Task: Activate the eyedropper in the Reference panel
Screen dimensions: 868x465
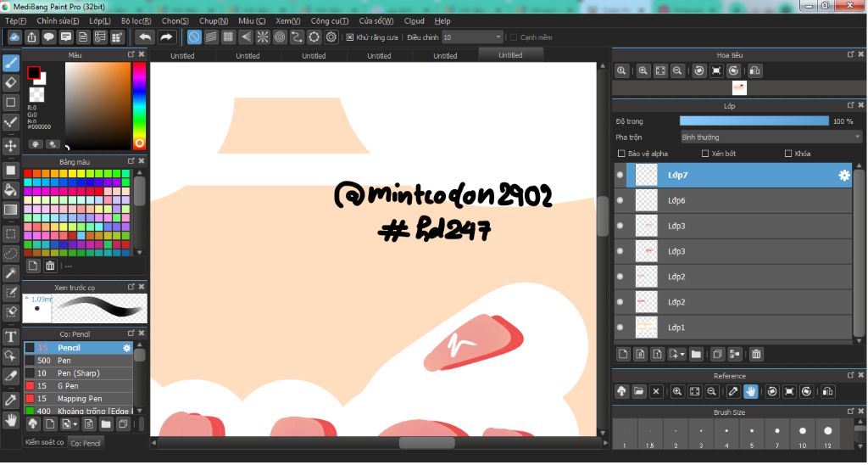Action: tap(733, 391)
